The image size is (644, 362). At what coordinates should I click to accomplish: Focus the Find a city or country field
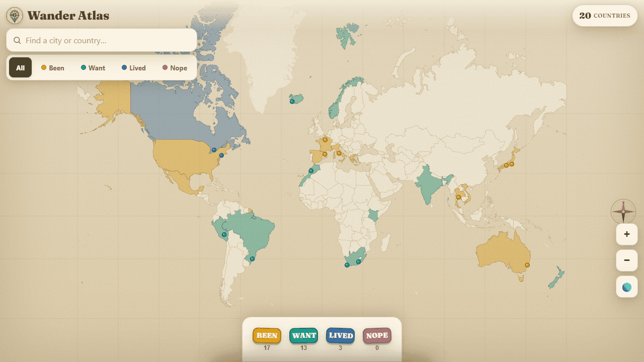(x=102, y=40)
